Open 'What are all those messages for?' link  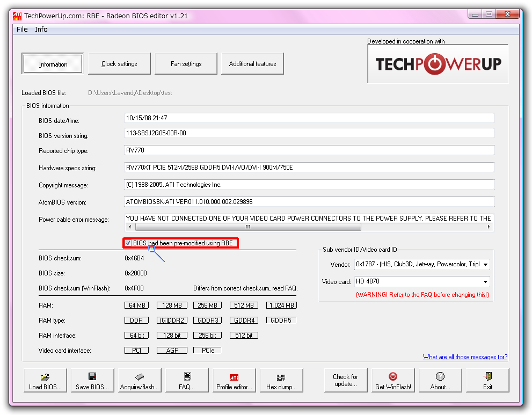click(x=465, y=357)
